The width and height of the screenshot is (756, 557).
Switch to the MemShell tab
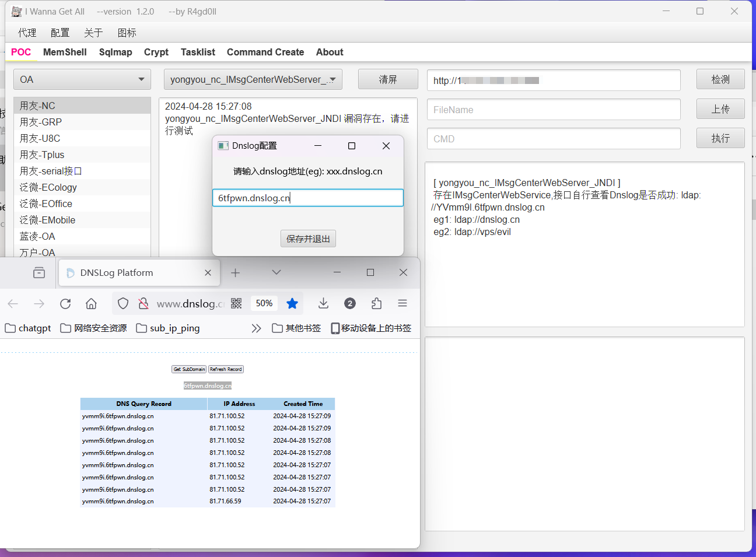tap(64, 52)
